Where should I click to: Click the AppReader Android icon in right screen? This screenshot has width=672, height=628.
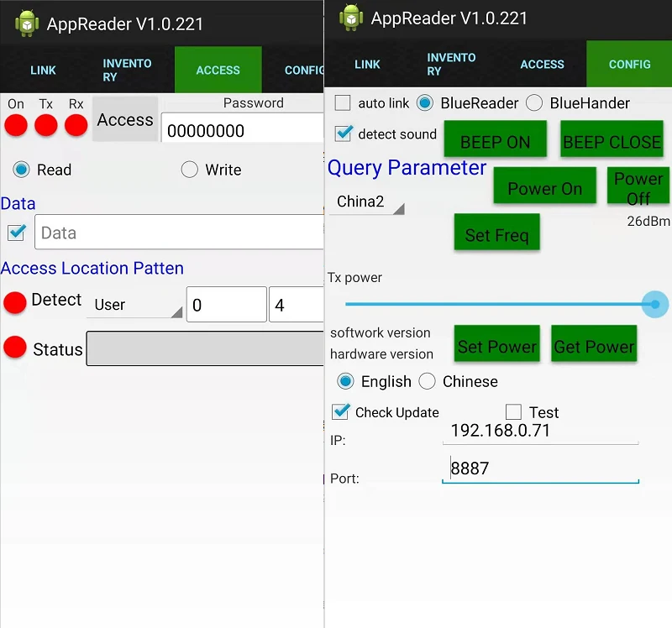[x=351, y=18]
